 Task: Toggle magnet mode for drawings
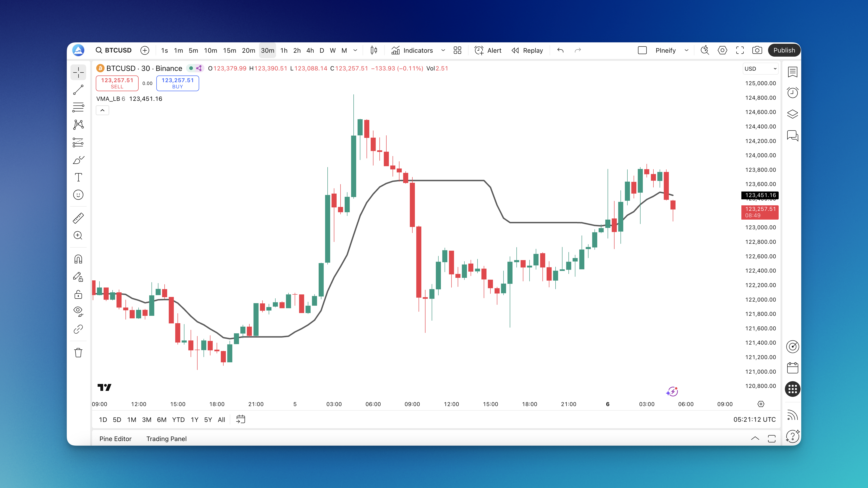(x=78, y=259)
